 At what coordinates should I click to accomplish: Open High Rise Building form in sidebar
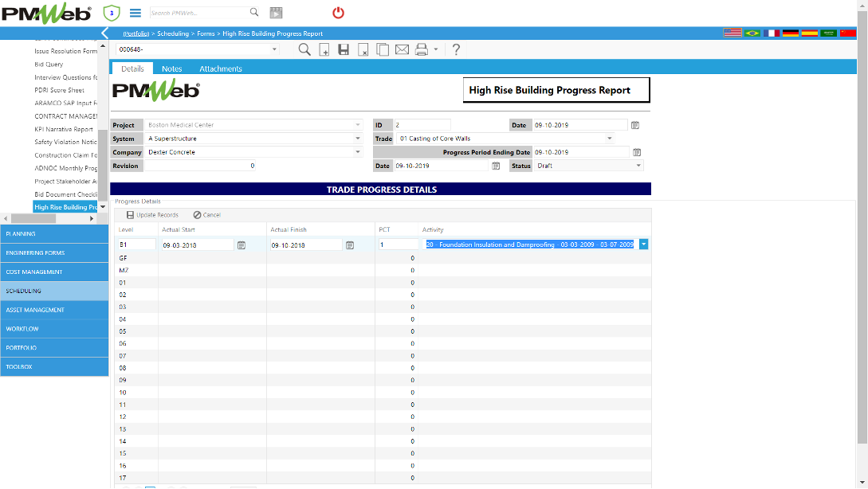click(65, 207)
